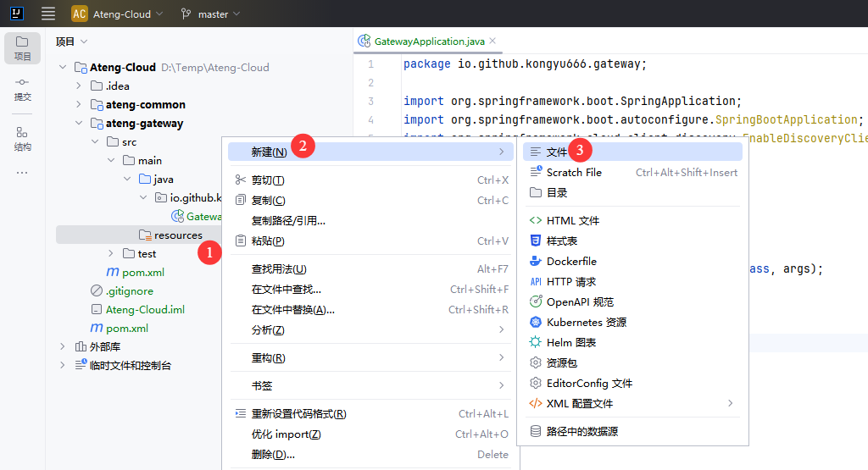This screenshot has width=868, height=470.
Task: Click the OpenAPI specification icon
Action: pos(535,301)
